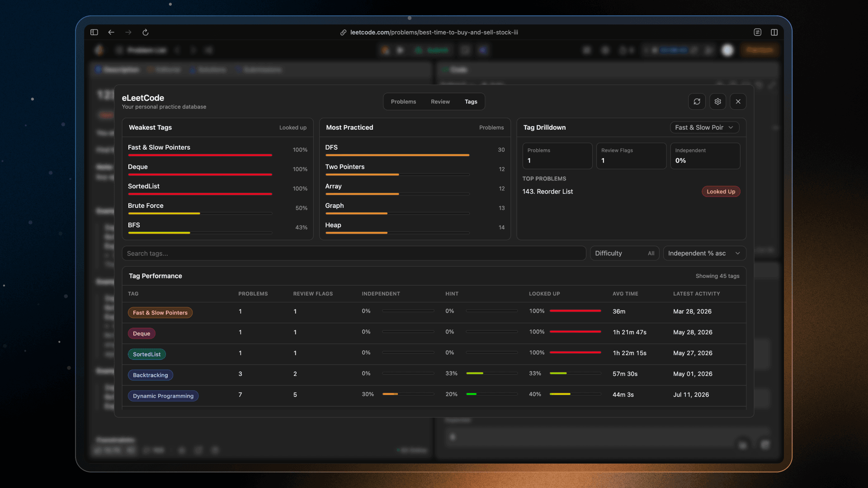The height and width of the screenshot is (488, 868).
Task: Click the Search tags input field
Action: coord(354,253)
